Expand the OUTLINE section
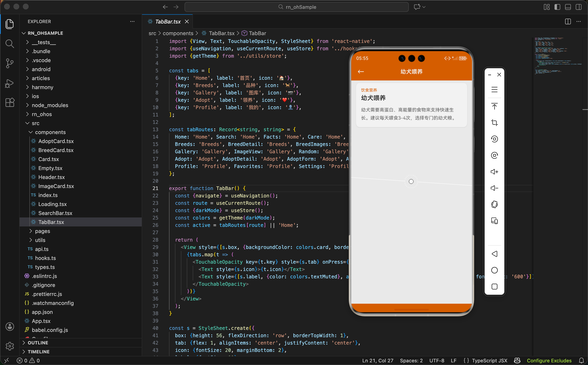The width and height of the screenshot is (588, 365). pos(38,343)
